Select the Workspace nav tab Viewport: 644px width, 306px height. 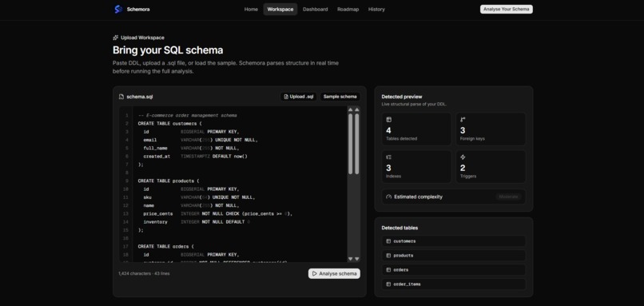pyautogui.click(x=280, y=9)
